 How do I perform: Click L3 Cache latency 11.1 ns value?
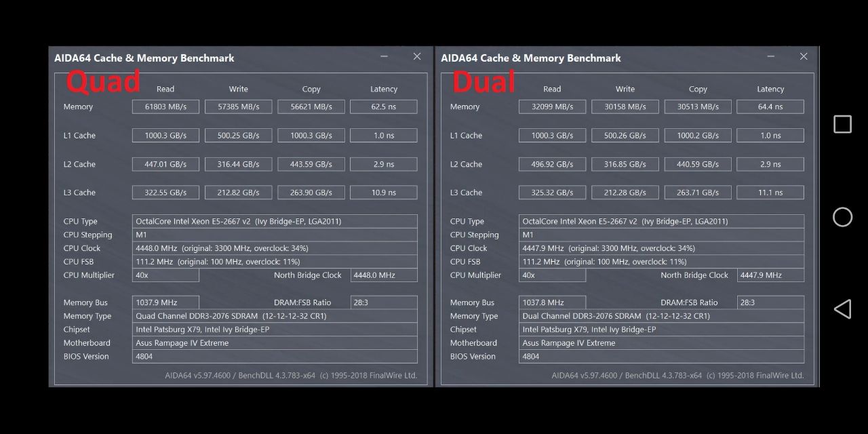[x=770, y=193]
